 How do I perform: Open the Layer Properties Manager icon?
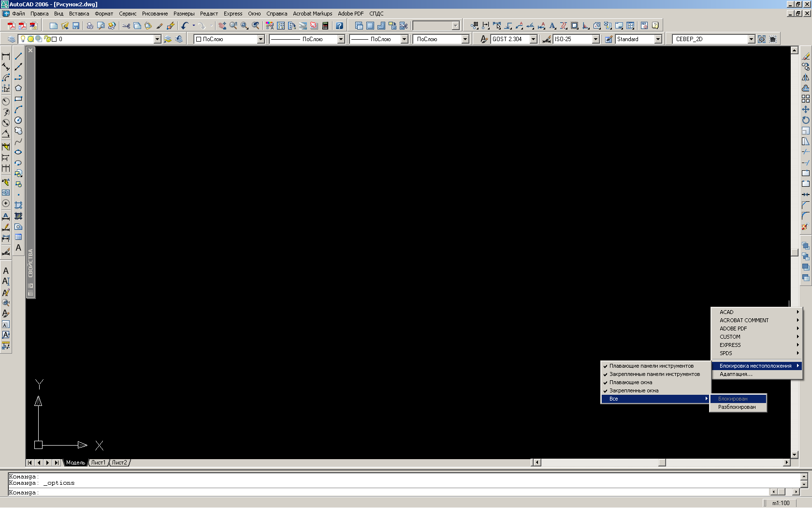coord(12,39)
